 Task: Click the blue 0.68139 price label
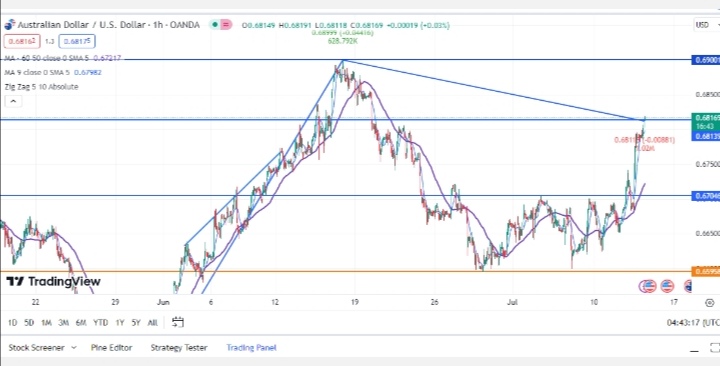pyautogui.click(x=706, y=136)
